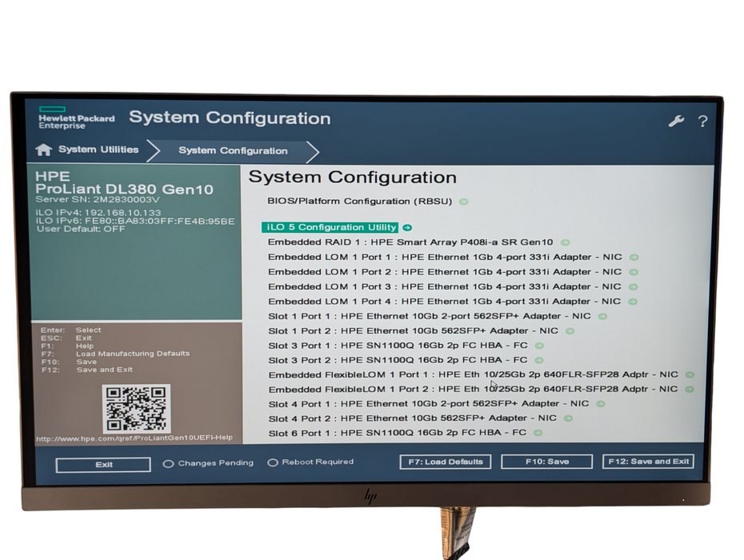Click the home icon in breadcrumb
744x560 pixels.
(x=44, y=150)
